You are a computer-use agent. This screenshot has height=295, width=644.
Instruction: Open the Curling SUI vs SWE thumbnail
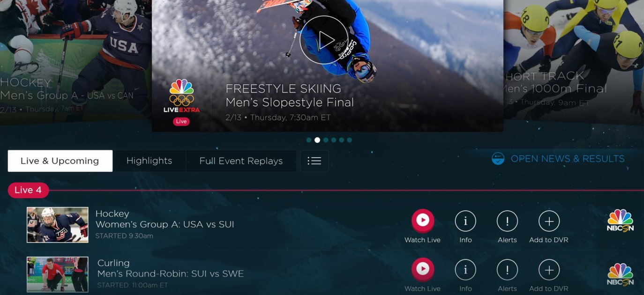click(58, 274)
